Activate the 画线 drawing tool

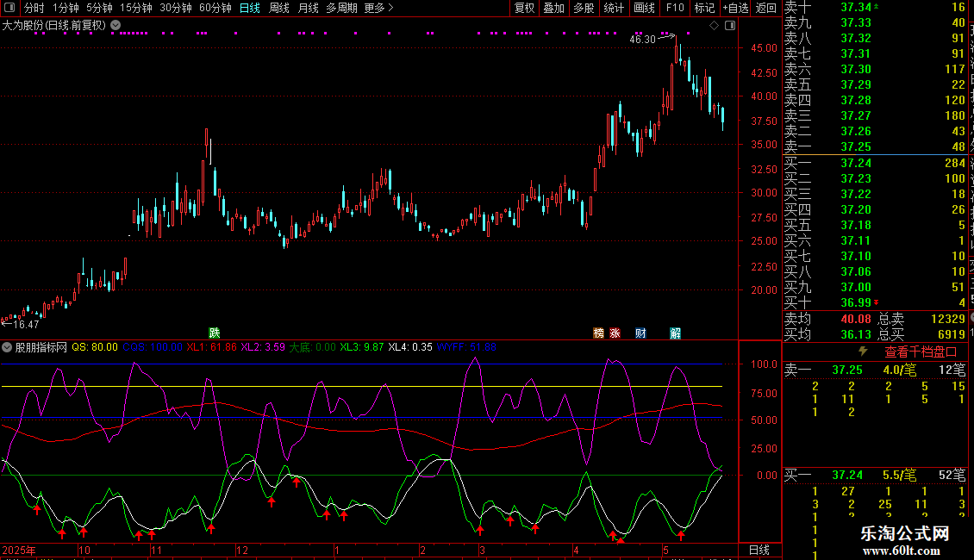(644, 8)
